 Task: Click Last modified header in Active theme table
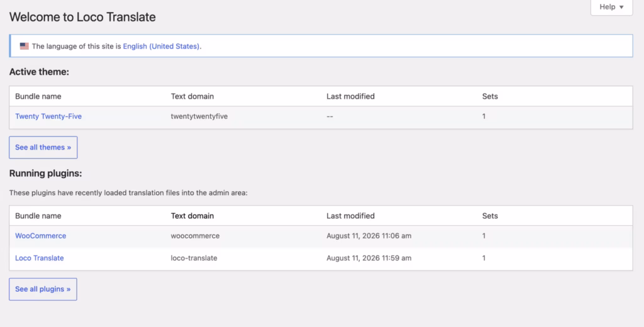pos(350,97)
